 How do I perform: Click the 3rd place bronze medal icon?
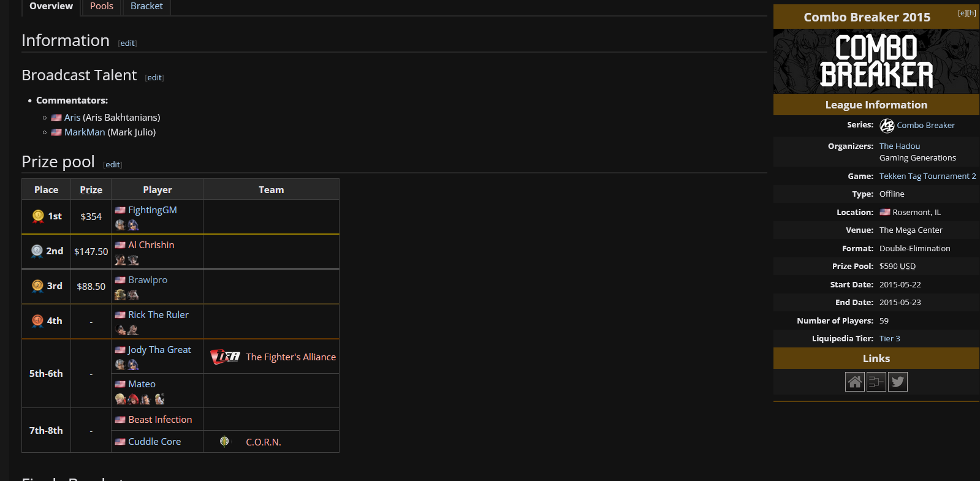click(x=37, y=286)
